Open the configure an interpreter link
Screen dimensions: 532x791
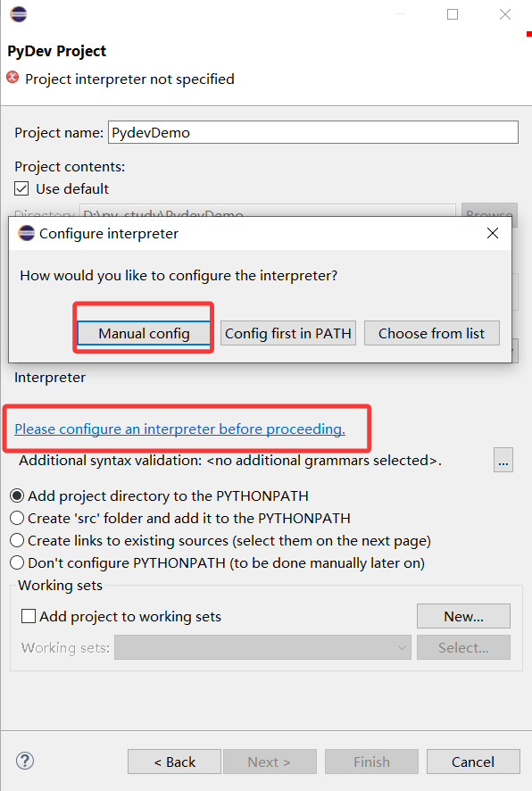tap(180, 429)
